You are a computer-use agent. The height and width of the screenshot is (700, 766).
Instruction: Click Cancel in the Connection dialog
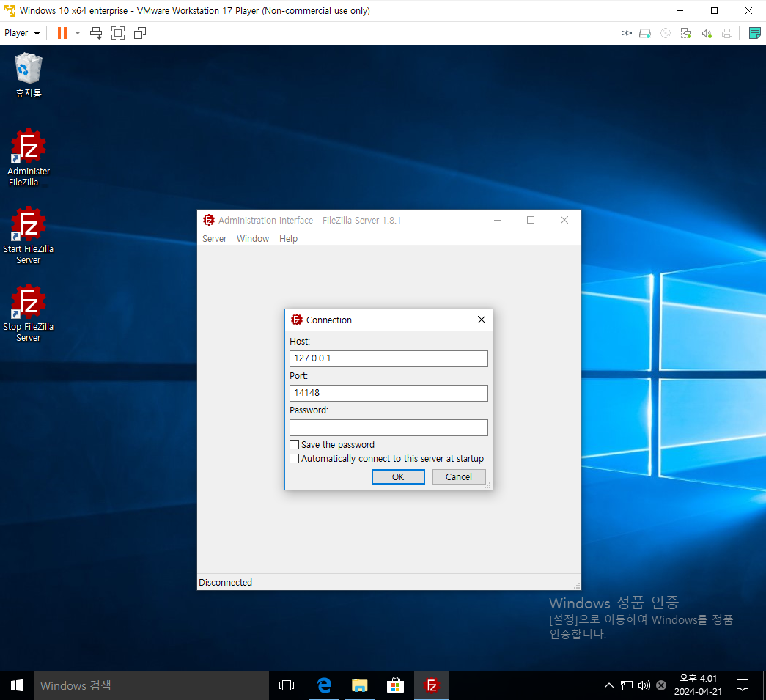(x=459, y=476)
